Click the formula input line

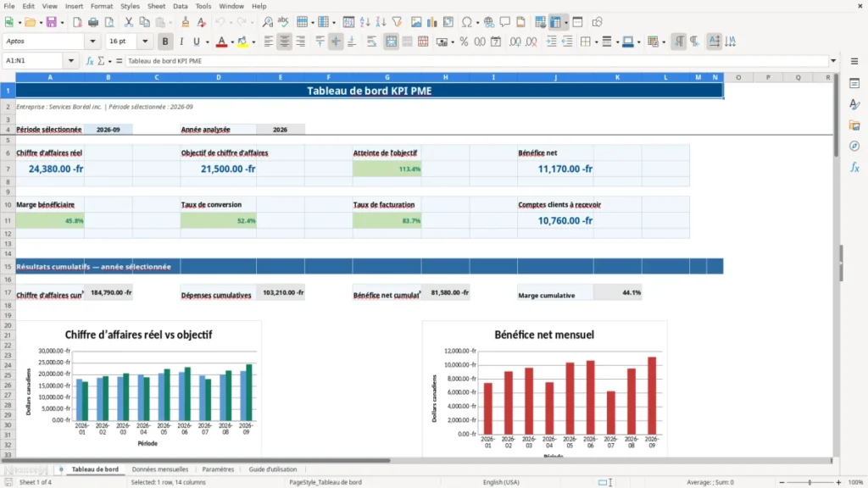point(476,61)
